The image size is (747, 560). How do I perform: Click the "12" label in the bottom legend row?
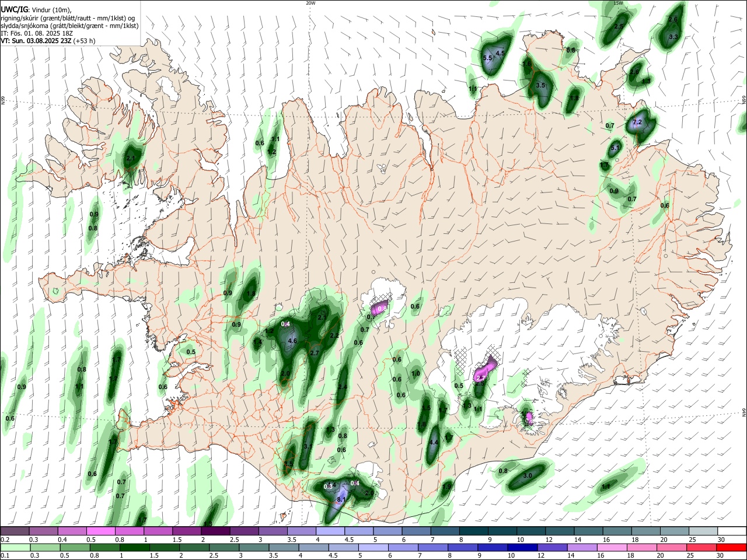click(x=541, y=556)
